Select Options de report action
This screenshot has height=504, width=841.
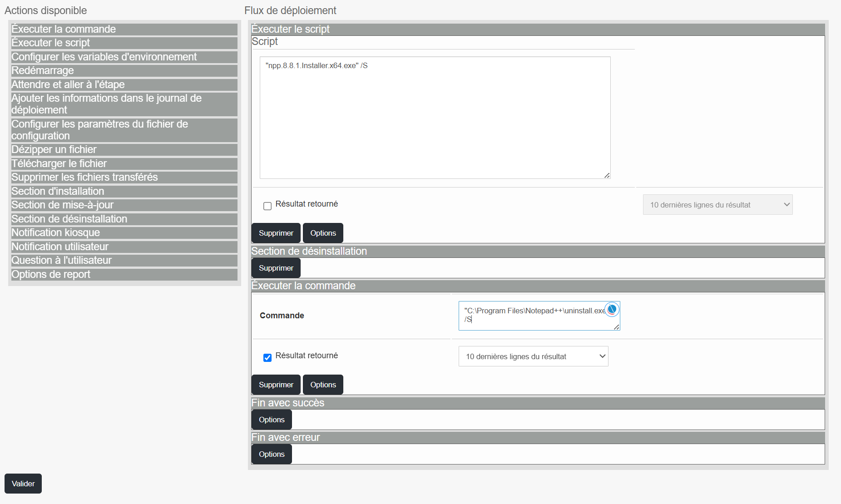[x=124, y=275]
